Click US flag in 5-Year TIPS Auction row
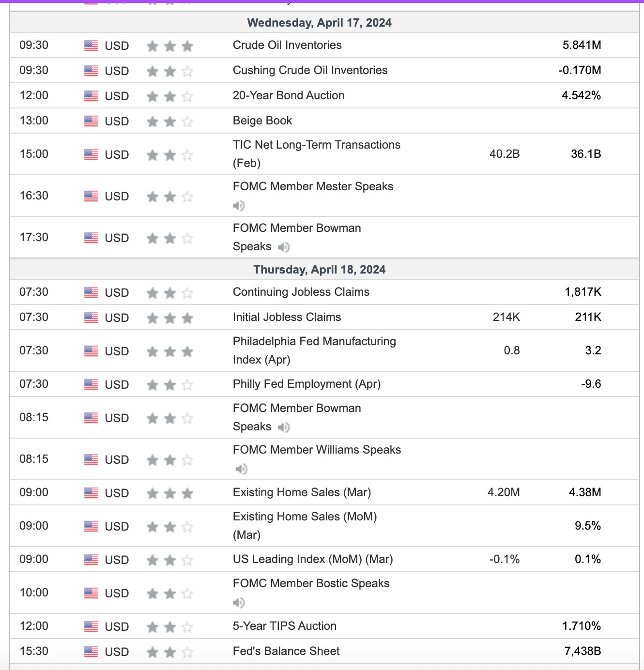This screenshot has height=670, width=644. click(x=91, y=626)
